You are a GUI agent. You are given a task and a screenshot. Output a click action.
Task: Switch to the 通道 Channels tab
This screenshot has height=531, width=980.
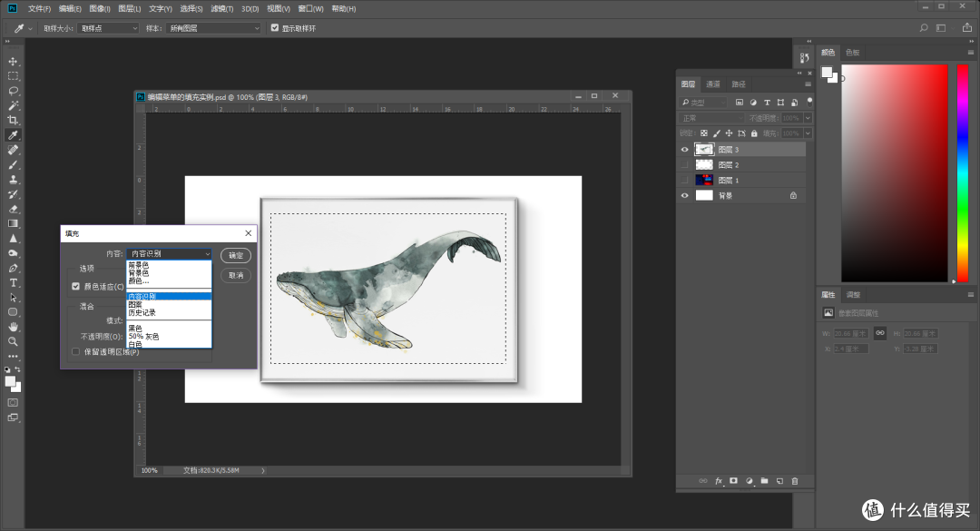point(715,84)
